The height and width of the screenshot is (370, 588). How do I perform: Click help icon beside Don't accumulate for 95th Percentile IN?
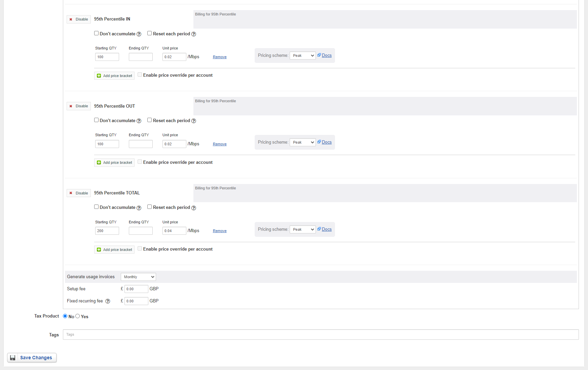tap(139, 34)
